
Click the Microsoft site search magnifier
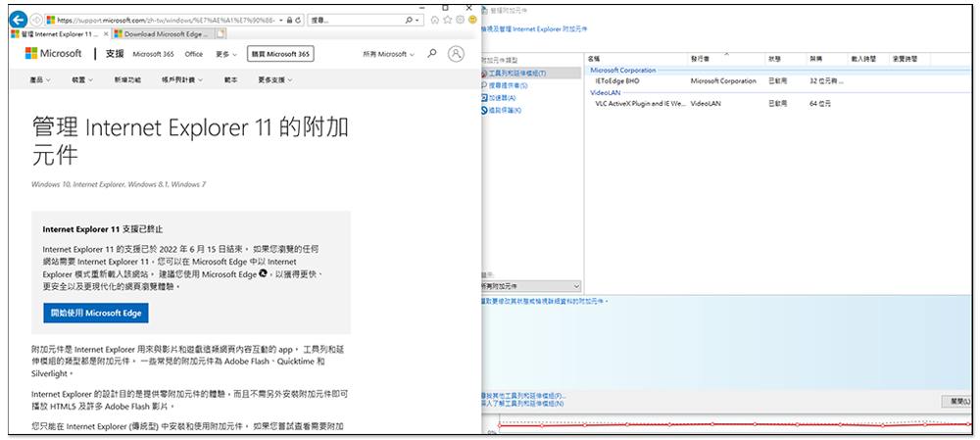coord(432,54)
